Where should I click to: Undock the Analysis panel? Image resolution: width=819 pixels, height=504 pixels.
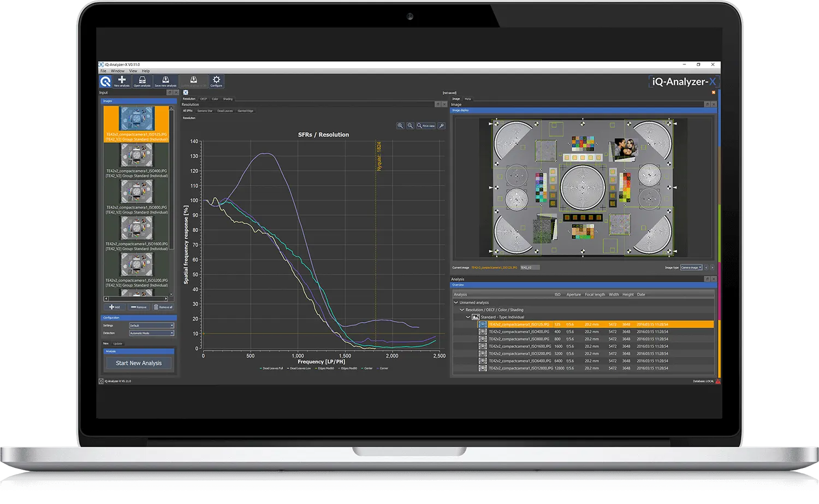(707, 279)
